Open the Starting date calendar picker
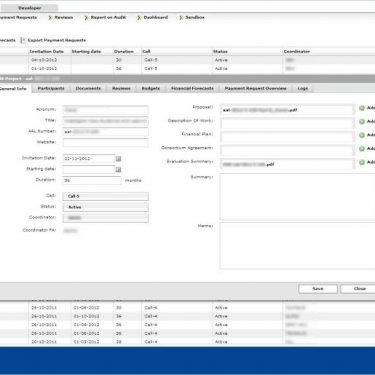The height and width of the screenshot is (375, 375). pyautogui.click(x=118, y=170)
